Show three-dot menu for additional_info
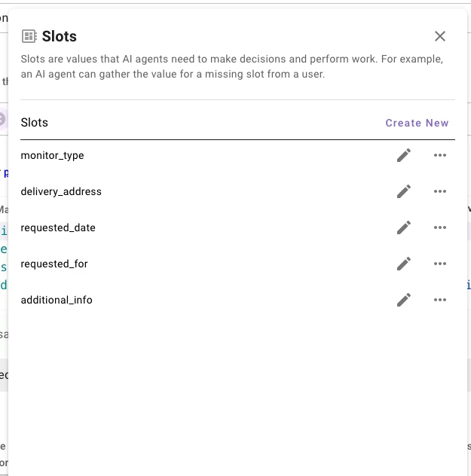 (x=440, y=300)
